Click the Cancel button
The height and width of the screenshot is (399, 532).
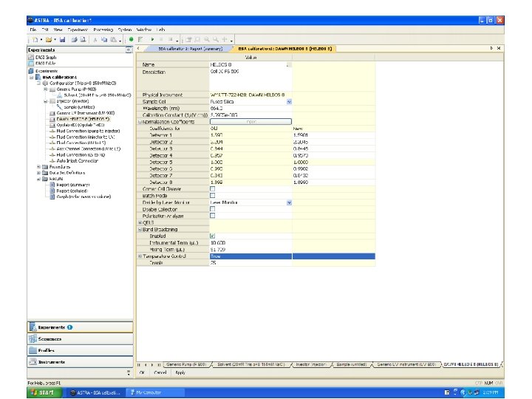(x=160, y=372)
